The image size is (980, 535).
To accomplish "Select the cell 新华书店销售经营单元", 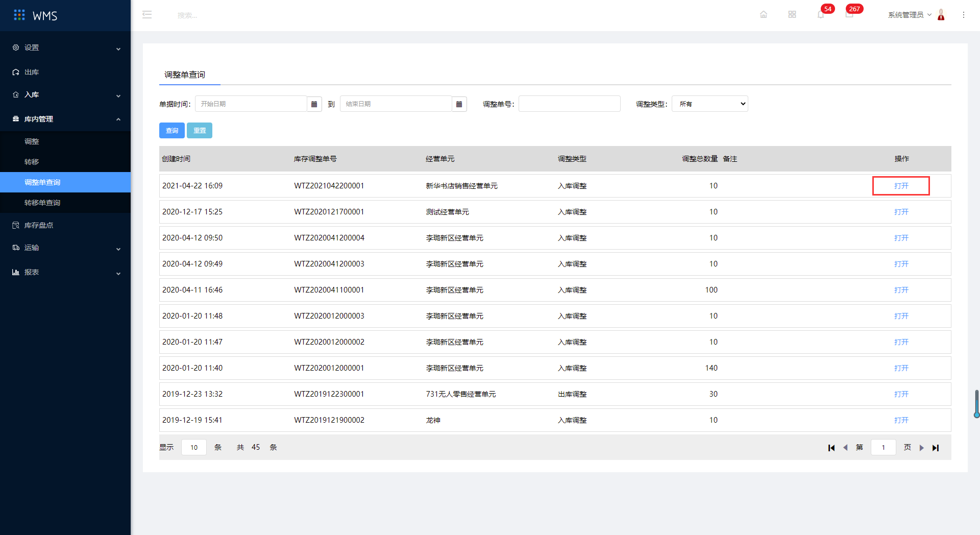I will (x=462, y=186).
